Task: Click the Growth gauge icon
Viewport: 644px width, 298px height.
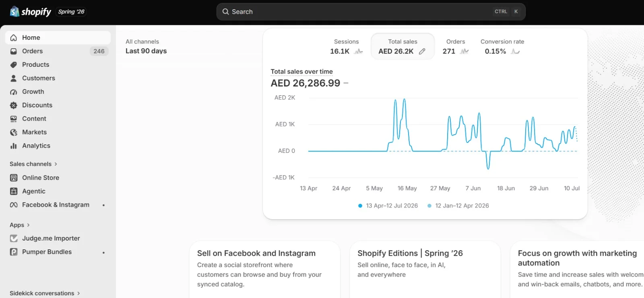Action: tap(14, 92)
